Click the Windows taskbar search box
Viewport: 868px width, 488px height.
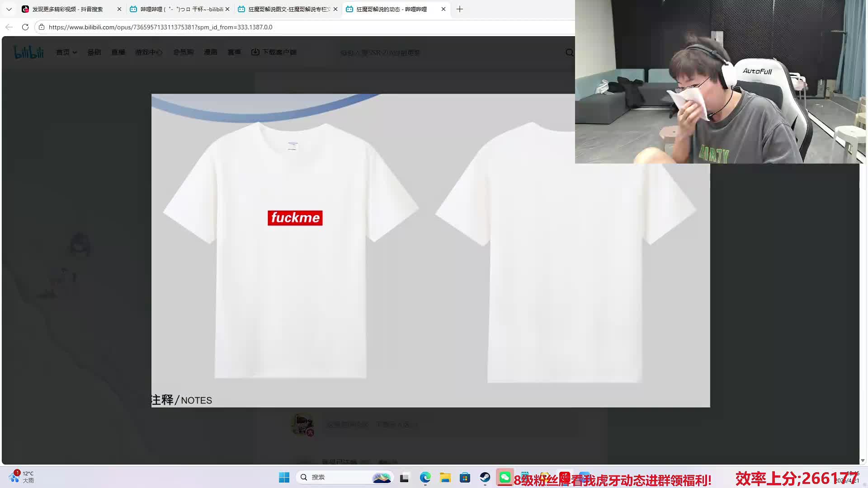[x=335, y=477]
